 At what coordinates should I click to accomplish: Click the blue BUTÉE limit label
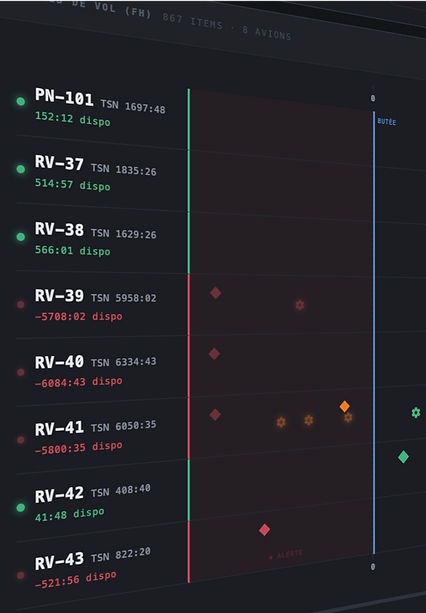click(387, 122)
